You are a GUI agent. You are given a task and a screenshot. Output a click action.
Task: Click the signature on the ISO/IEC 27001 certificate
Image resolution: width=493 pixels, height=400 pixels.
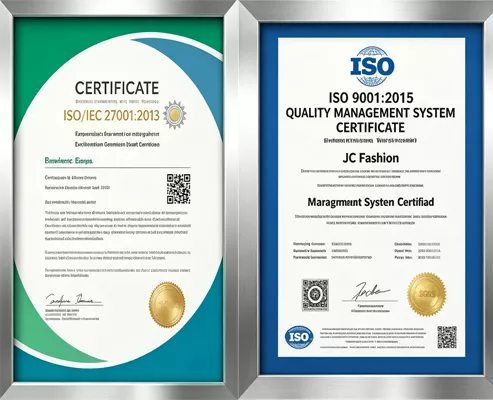tap(74, 300)
